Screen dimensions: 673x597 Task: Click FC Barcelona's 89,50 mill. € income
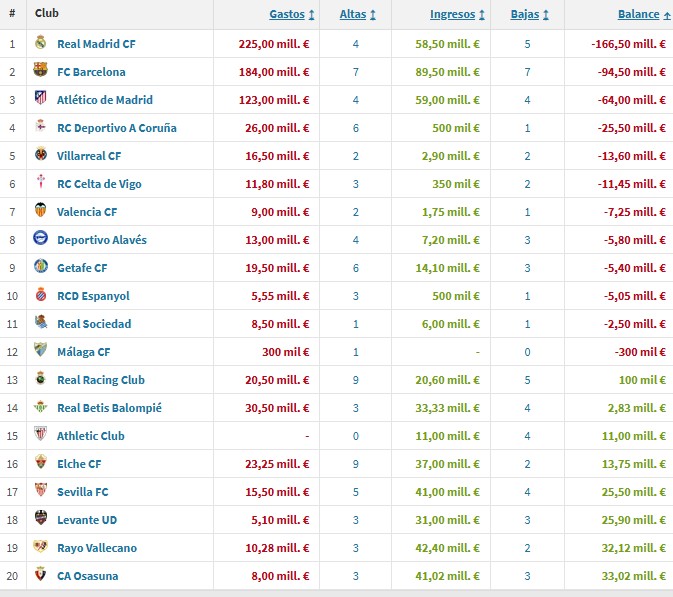pos(447,72)
